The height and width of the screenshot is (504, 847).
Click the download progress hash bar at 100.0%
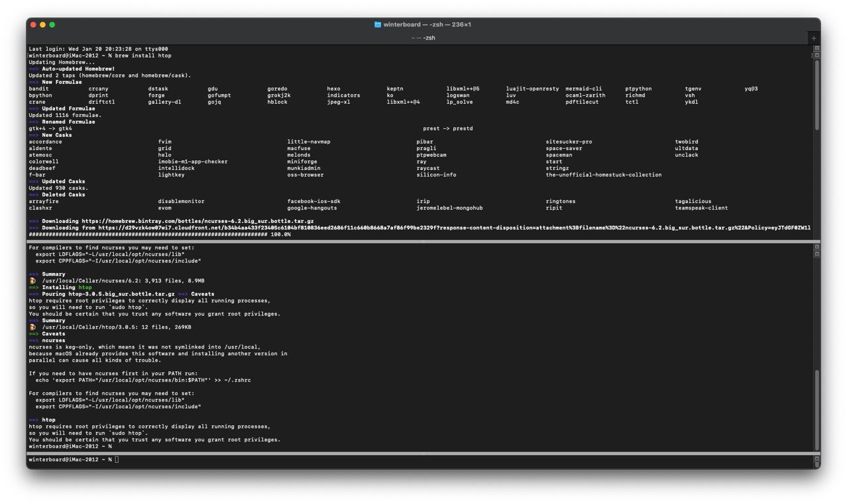coord(148,234)
